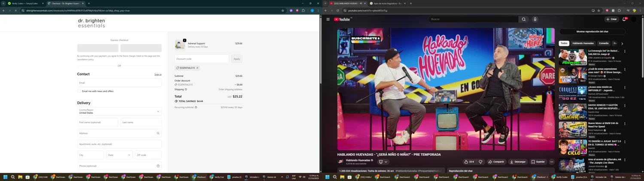Like the video with thumbs up
This screenshot has height=181, width=644.
tap(469, 162)
